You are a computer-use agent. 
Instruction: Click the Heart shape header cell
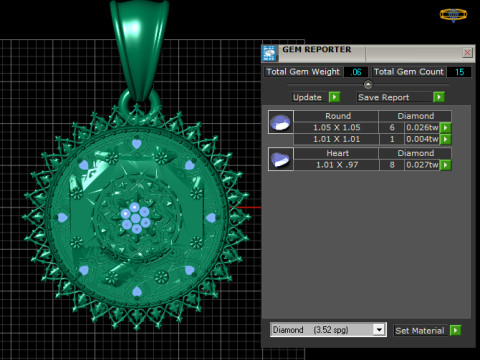click(336, 153)
